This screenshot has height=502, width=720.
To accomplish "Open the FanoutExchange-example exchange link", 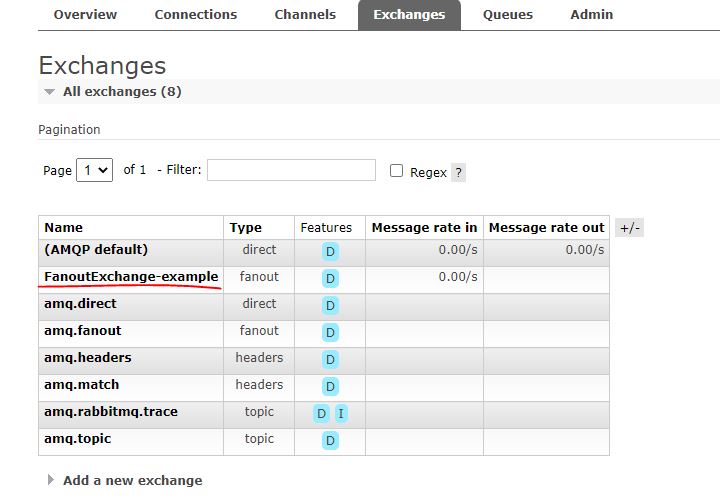I will point(130,277).
